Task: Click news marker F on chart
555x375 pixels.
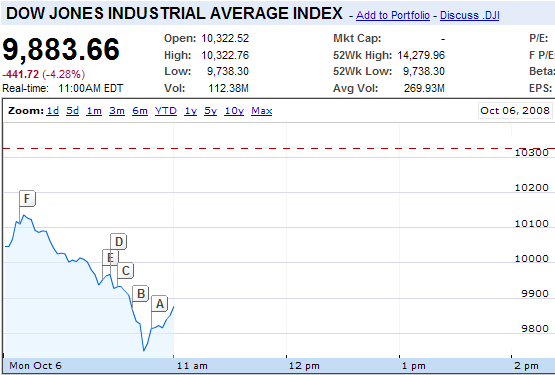Action: point(27,199)
